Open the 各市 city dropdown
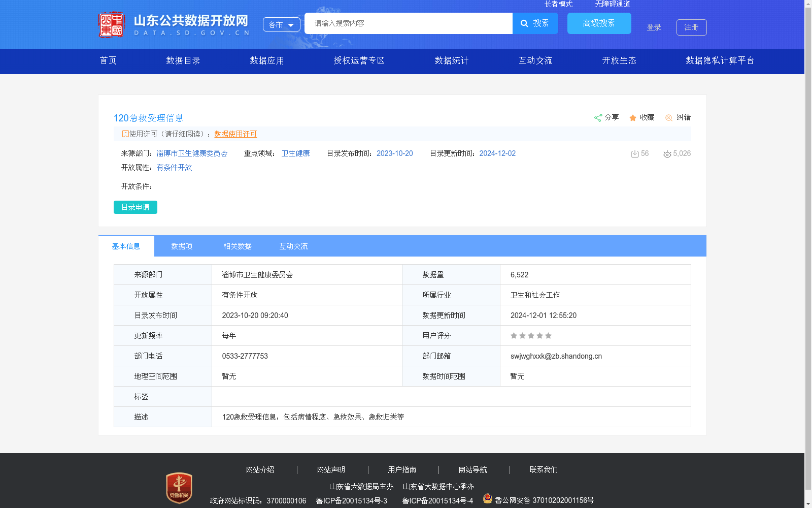Viewport: 812px width, 508px height. pyautogui.click(x=282, y=24)
